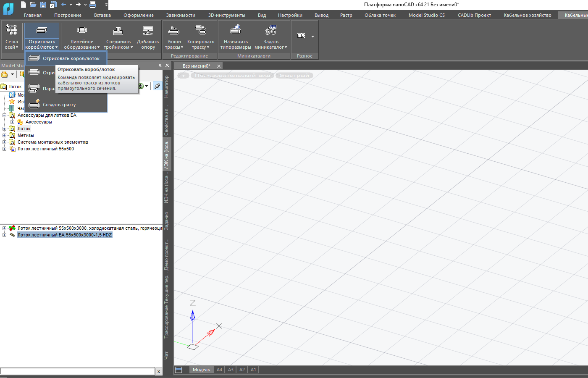Expand Система монтажных элементов node
Screen dimensions: 588x378
5,142
